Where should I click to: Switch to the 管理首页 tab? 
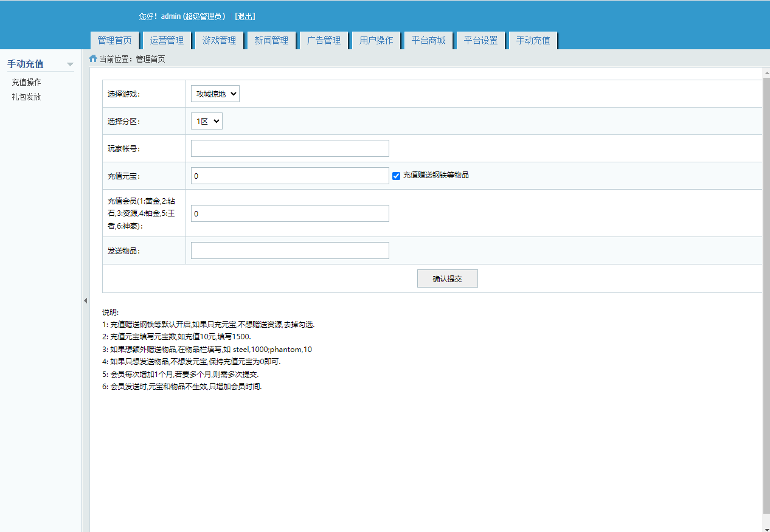coord(114,41)
